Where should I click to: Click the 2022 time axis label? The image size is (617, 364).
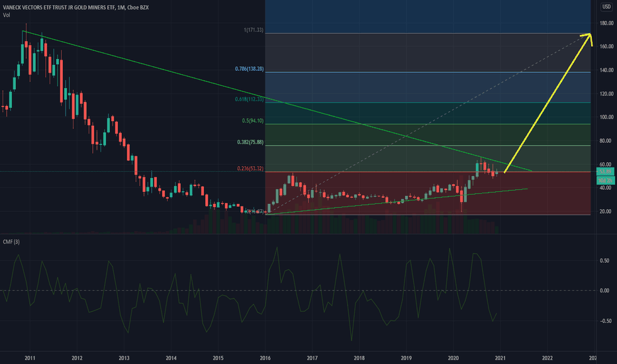tap(547, 358)
